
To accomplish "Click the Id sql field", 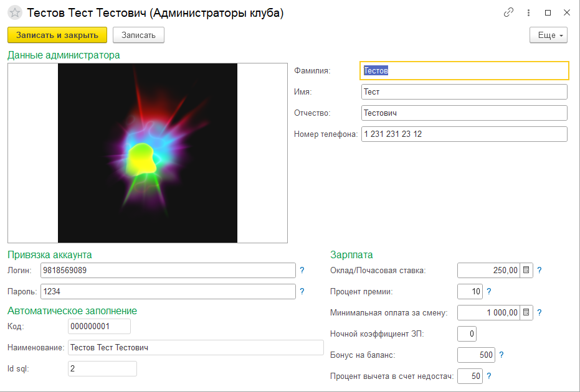I will (x=102, y=369).
